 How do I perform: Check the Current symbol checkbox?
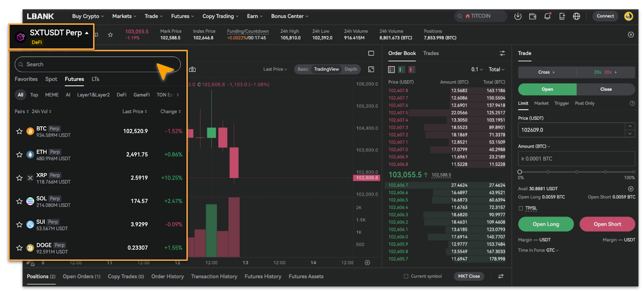tap(406, 276)
